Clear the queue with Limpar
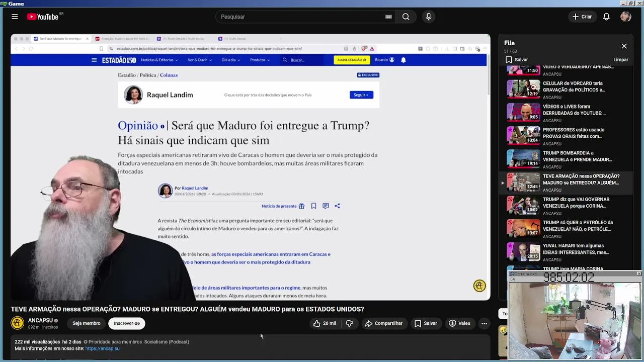Screen dimensions: 644x362 coord(621,60)
